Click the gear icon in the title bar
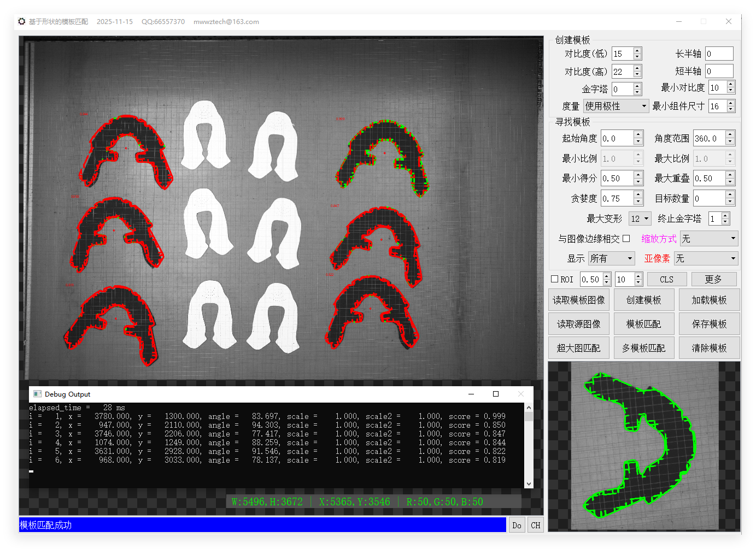The height and width of the screenshot is (549, 756). pyautogui.click(x=21, y=21)
